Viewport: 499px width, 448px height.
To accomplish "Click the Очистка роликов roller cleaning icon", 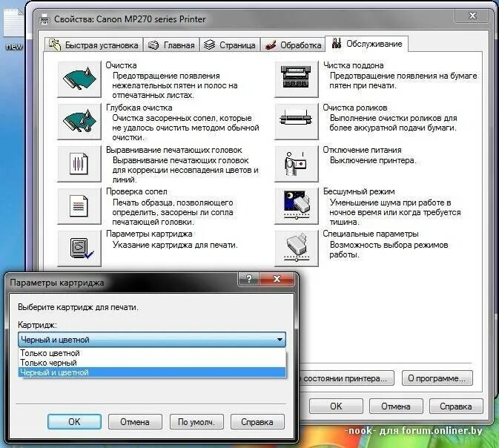I will 297,122.
